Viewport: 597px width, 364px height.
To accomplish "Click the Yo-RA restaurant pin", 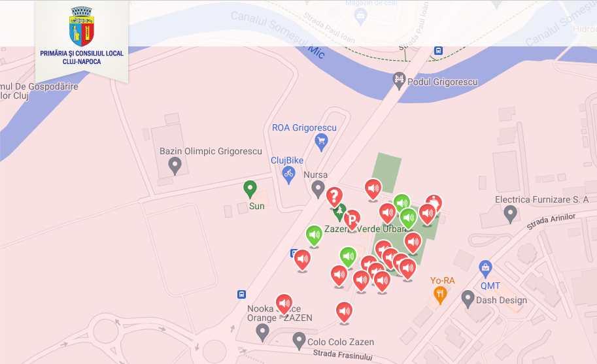I will coord(440,295).
